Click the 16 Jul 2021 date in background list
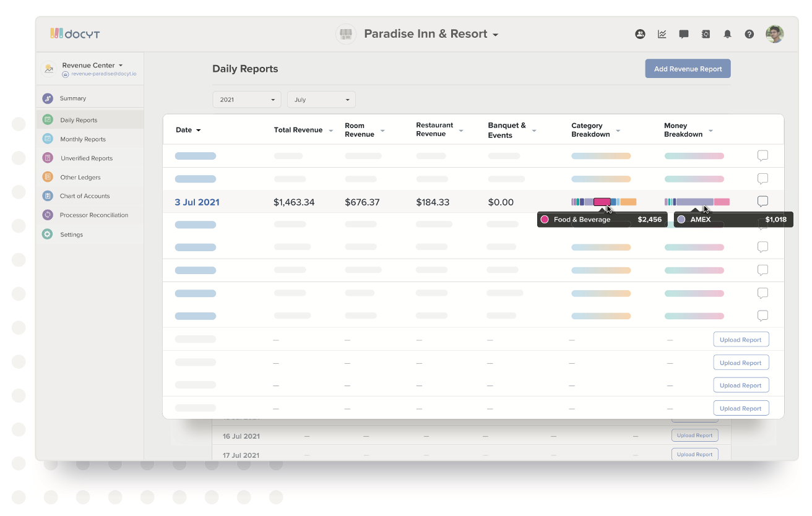 (241, 436)
